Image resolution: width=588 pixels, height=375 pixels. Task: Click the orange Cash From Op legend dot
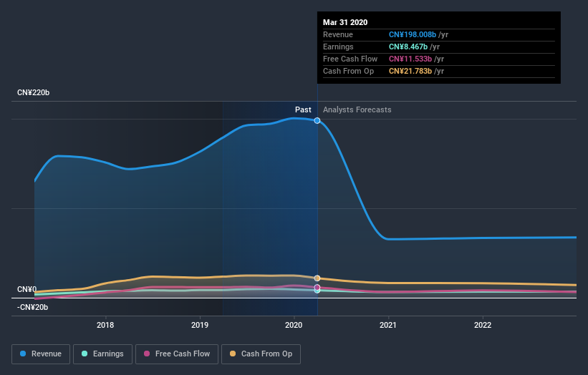coord(233,354)
